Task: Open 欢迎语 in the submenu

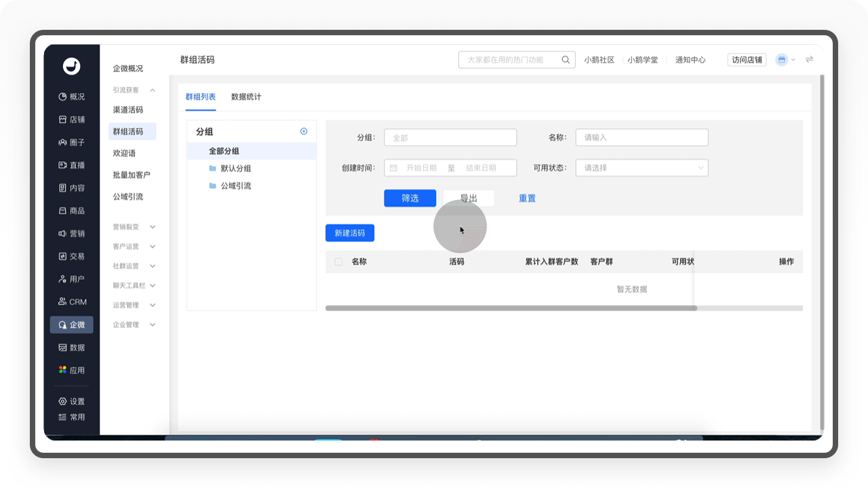Action: point(124,153)
